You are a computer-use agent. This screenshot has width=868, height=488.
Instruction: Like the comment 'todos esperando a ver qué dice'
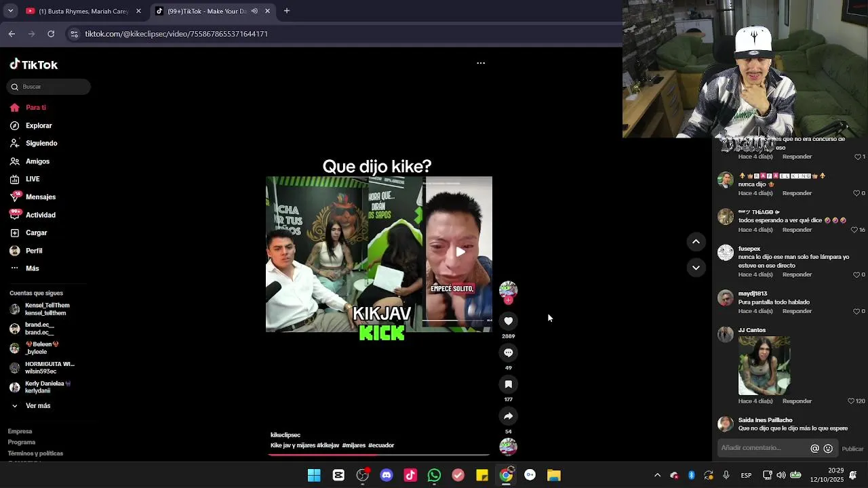854,230
